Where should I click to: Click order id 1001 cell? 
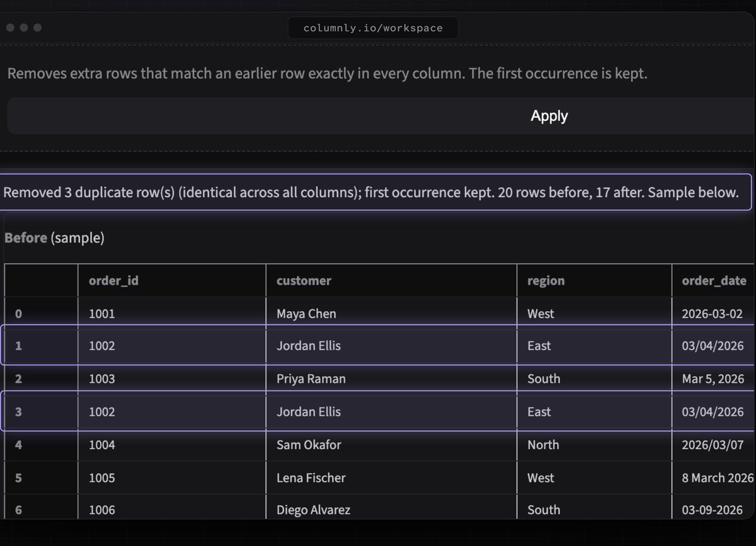(172, 314)
